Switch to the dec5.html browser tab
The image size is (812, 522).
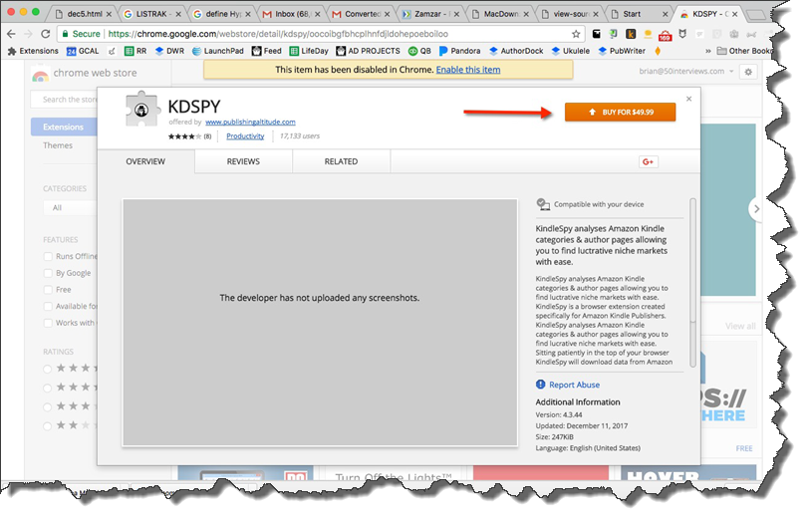(85, 14)
